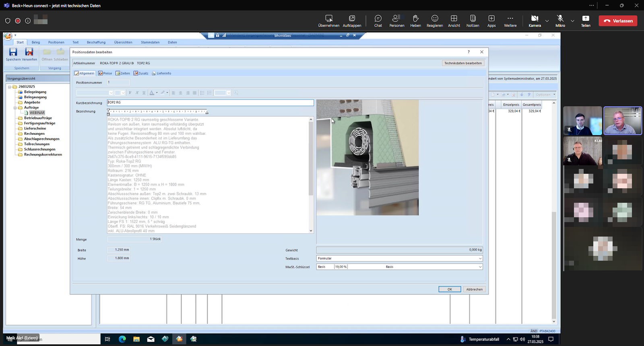The height and width of the screenshot is (346, 644).
Task: Switch to the Preise tab in dialog
Action: click(105, 73)
